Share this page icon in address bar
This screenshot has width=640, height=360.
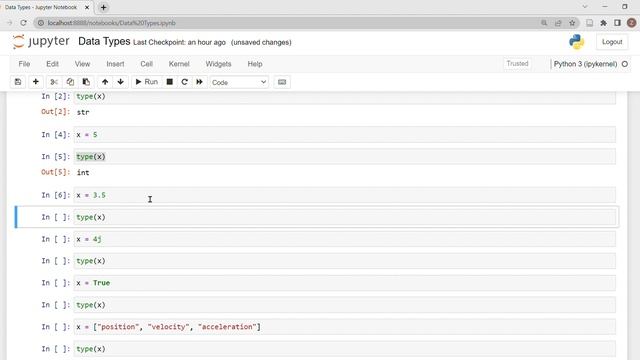(x=558, y=23)
